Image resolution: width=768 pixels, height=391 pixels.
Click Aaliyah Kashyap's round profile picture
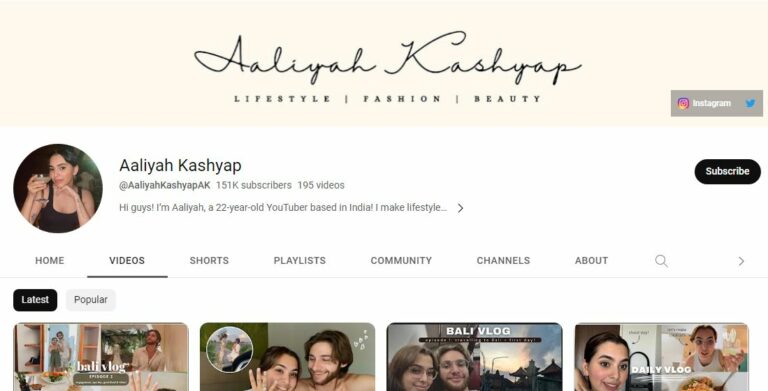coord(58,188)
